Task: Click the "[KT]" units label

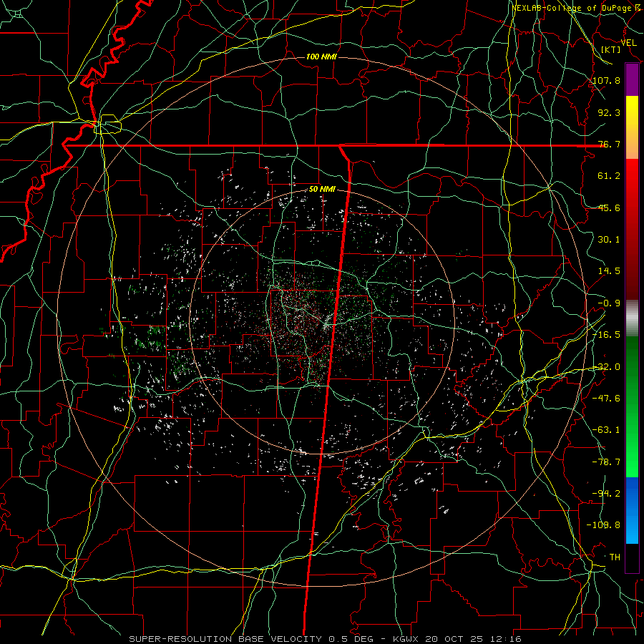Action: [611, 49]
